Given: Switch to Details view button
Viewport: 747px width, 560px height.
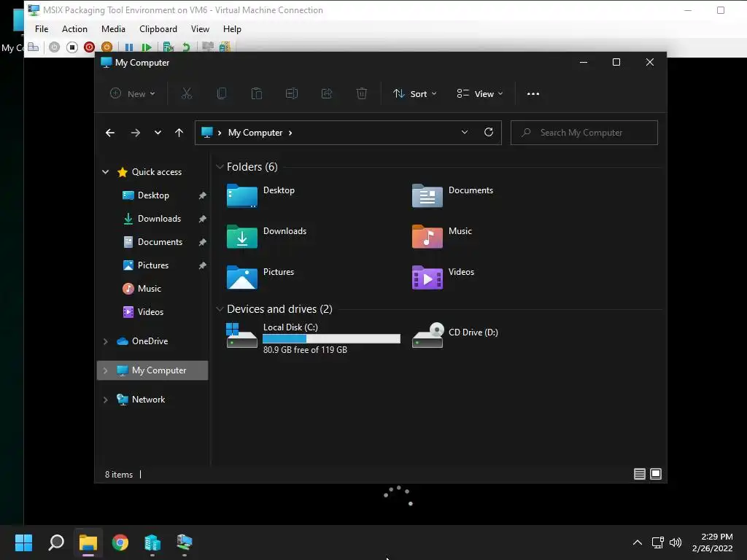Looking at the screenshot, I should [639, 474].
